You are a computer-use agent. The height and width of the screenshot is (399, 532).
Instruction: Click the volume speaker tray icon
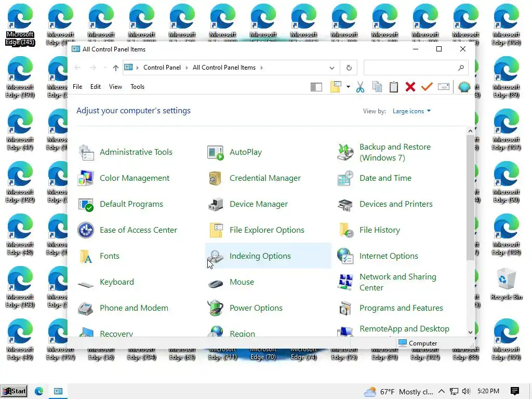(x=466, y=391)
